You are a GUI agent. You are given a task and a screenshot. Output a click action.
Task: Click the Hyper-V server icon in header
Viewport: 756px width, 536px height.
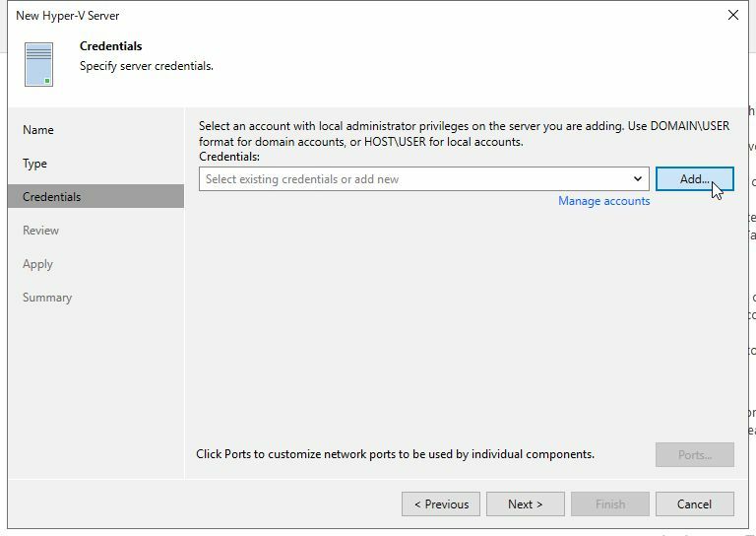pyautogui.click(x=39, y=64)
